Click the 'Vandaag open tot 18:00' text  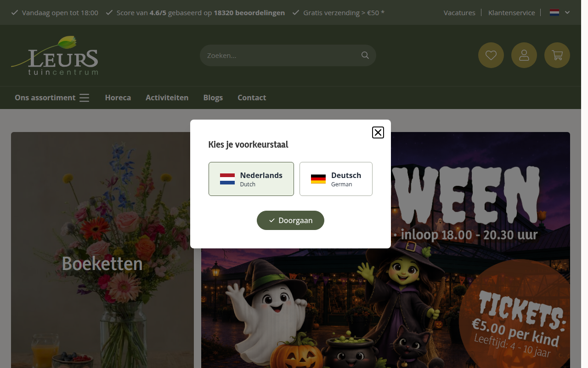point(60,12)
